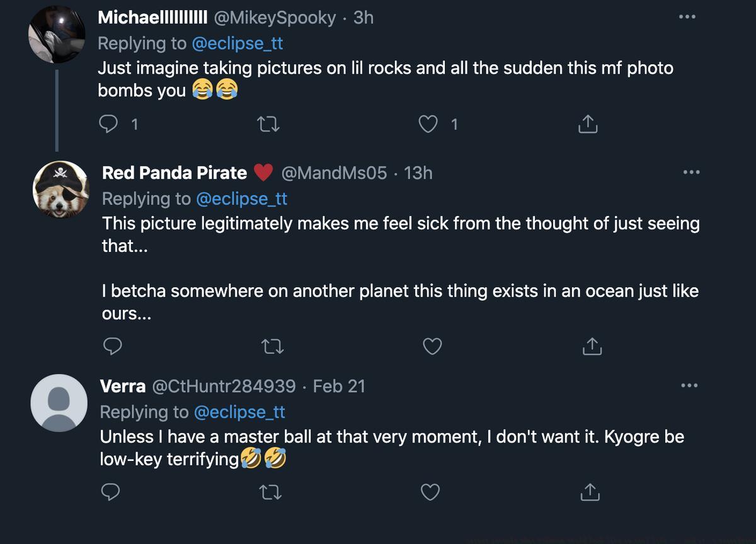View Red Panda Pirate's profile avatar
Viewport: 756px width, 544px height.
(x=60, y=189)
